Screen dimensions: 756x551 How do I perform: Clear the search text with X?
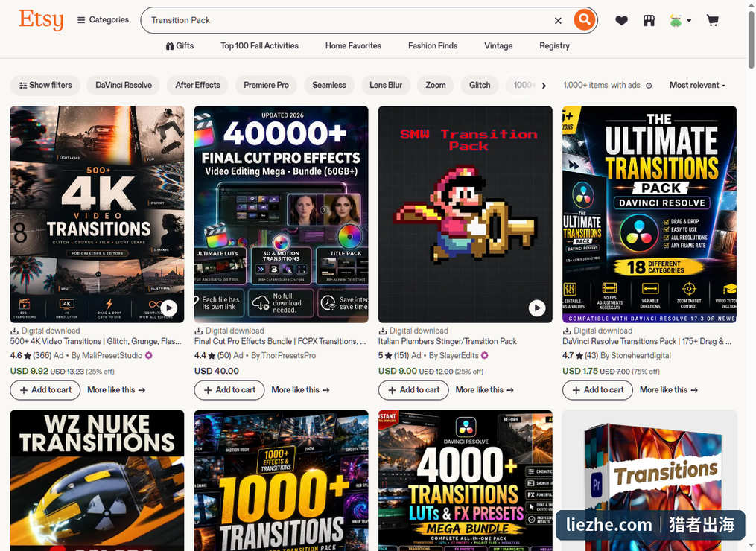[x=558, y=20]
